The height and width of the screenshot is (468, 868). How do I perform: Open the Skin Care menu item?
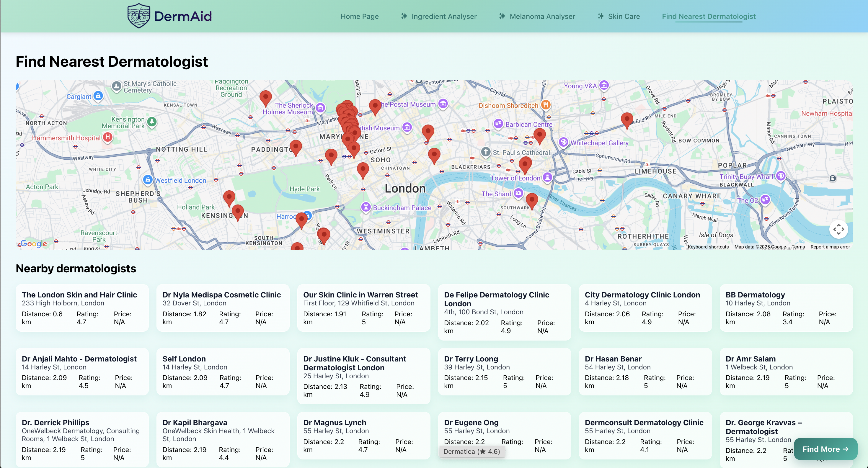[x=623, y=16]
